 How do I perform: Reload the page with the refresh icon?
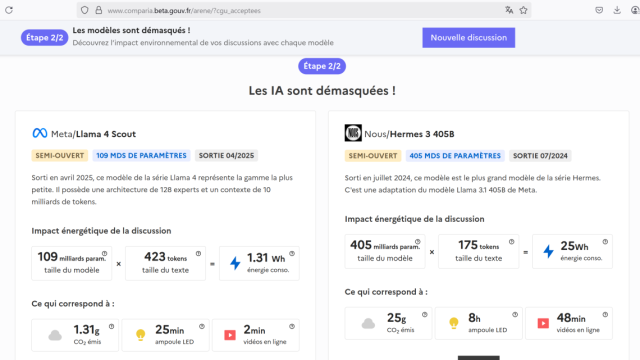pyautogui.click(x=9, y=10)
